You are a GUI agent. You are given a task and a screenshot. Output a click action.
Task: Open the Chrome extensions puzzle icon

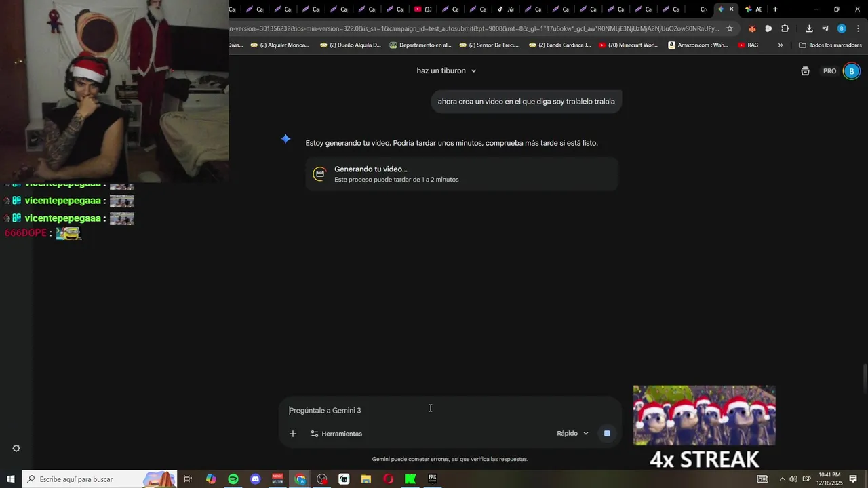pos(785,28)
